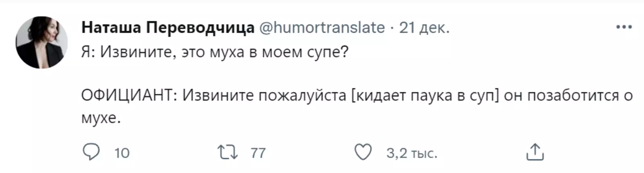Click the line 'Я: Извините, это муха в моем супе?'
This screenshot has width=644, height=173.
click(x=215, y=52)
